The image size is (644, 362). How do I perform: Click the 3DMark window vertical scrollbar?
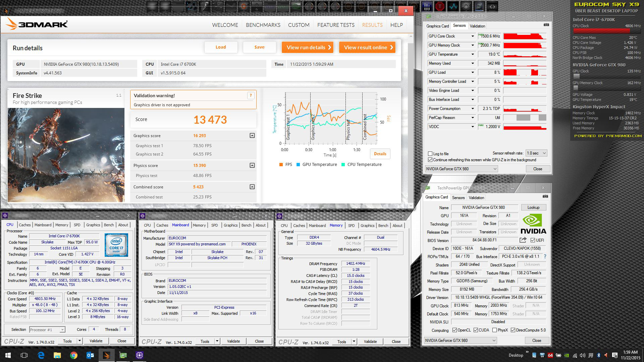pos(411,121)
